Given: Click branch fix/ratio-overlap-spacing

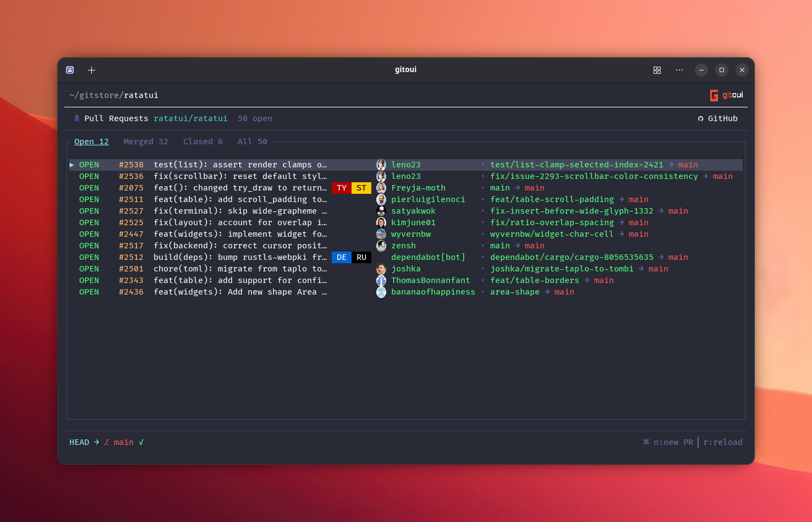Looking at the screenshot, I should (552, 222).
